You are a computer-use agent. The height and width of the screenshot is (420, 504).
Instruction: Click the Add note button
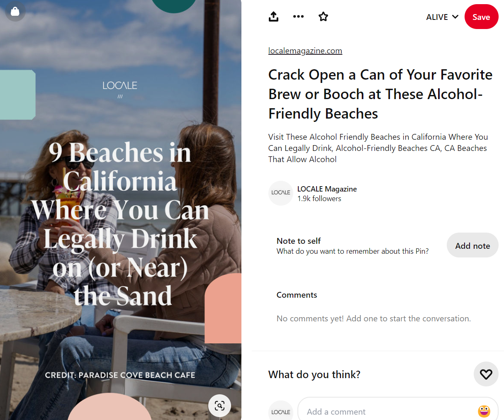click(472, 245)
